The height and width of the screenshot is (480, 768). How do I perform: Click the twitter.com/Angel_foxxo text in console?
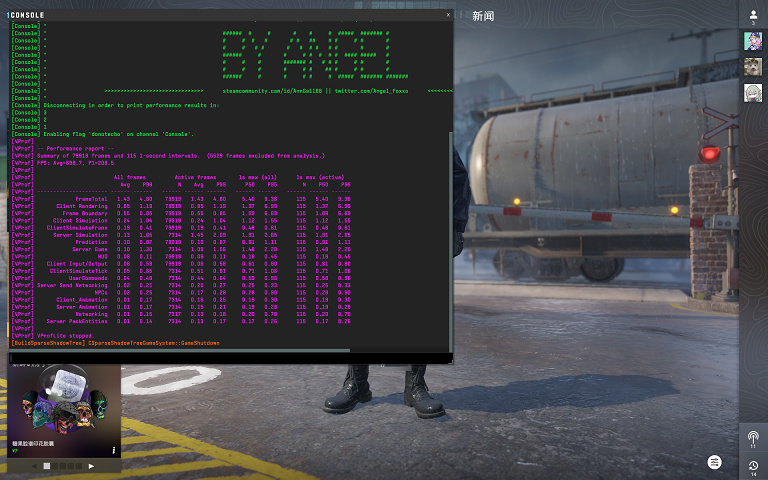tap(371, 91)
